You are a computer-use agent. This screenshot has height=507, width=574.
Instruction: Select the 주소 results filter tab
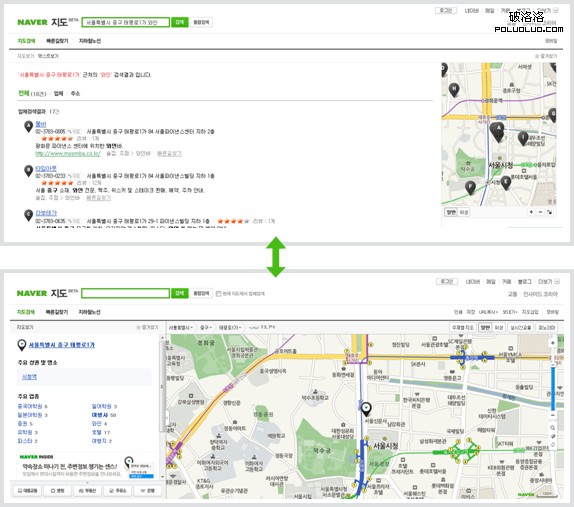(x=75, y=94)
